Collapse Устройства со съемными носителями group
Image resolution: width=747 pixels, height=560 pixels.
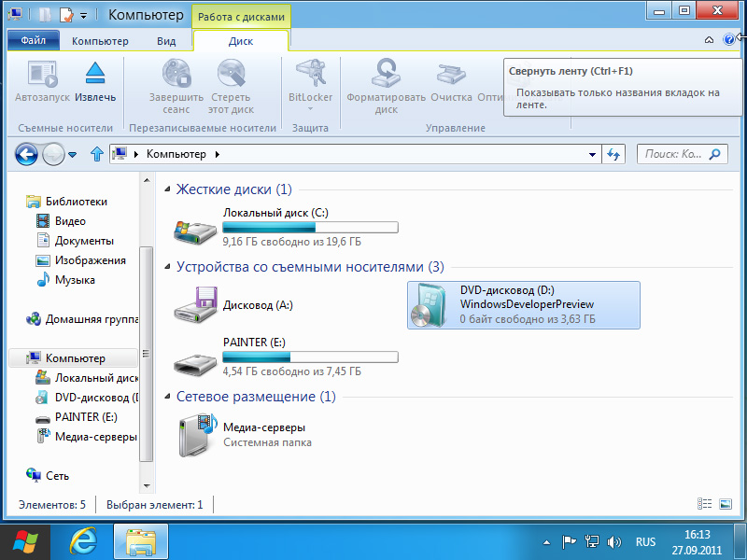pos(167,267)
